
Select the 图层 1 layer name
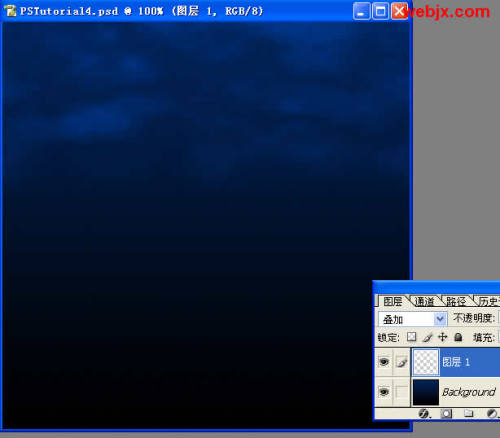click(456, 362)
